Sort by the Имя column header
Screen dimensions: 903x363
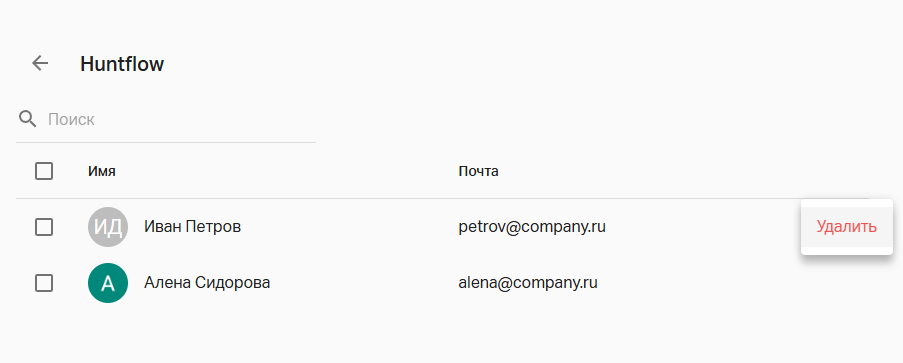[101, 171]
